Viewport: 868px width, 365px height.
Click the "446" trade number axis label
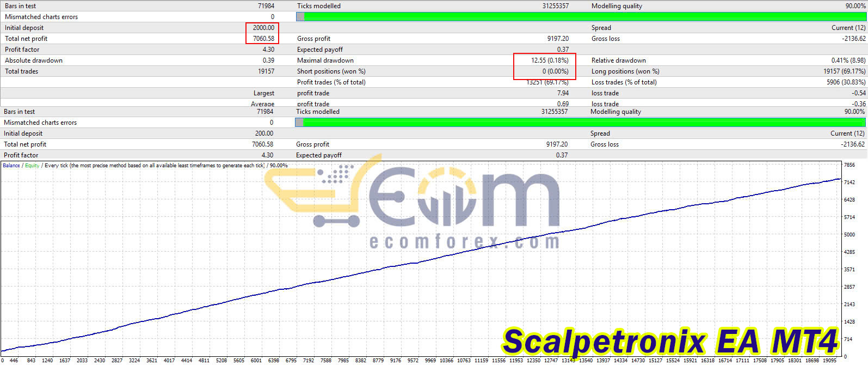coord(14,361)
